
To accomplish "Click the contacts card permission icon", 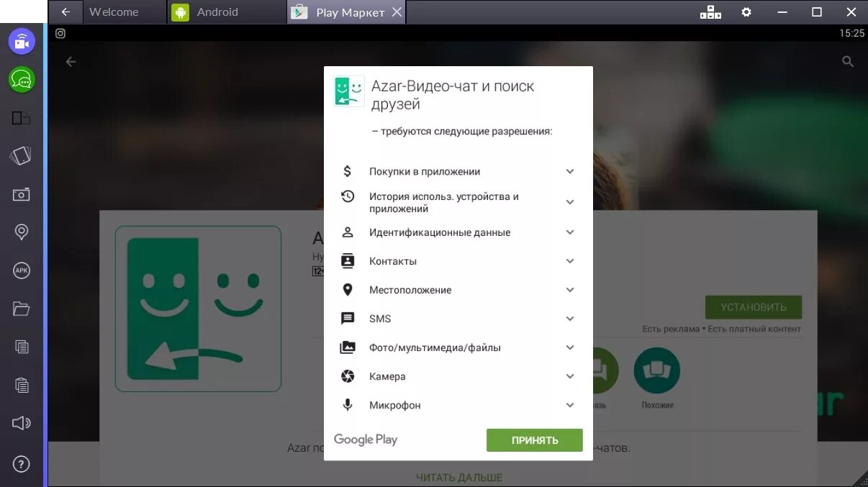I will coord(348,261).
